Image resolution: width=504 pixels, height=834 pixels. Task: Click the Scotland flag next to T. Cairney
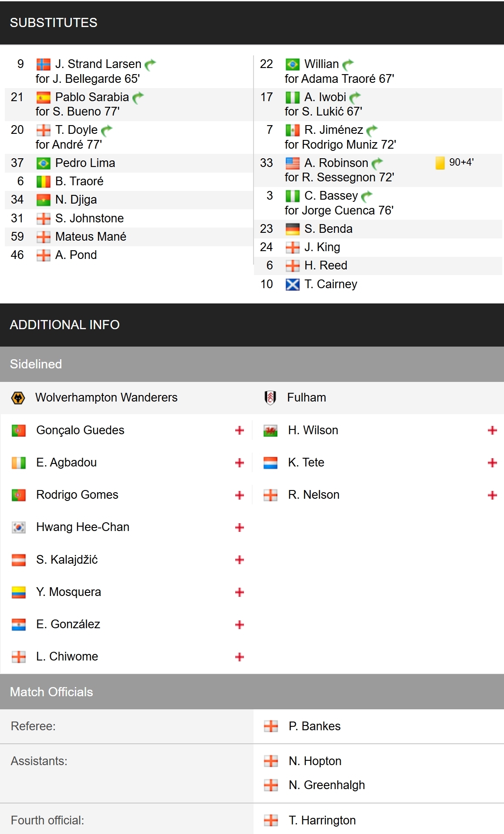[292, 284]
